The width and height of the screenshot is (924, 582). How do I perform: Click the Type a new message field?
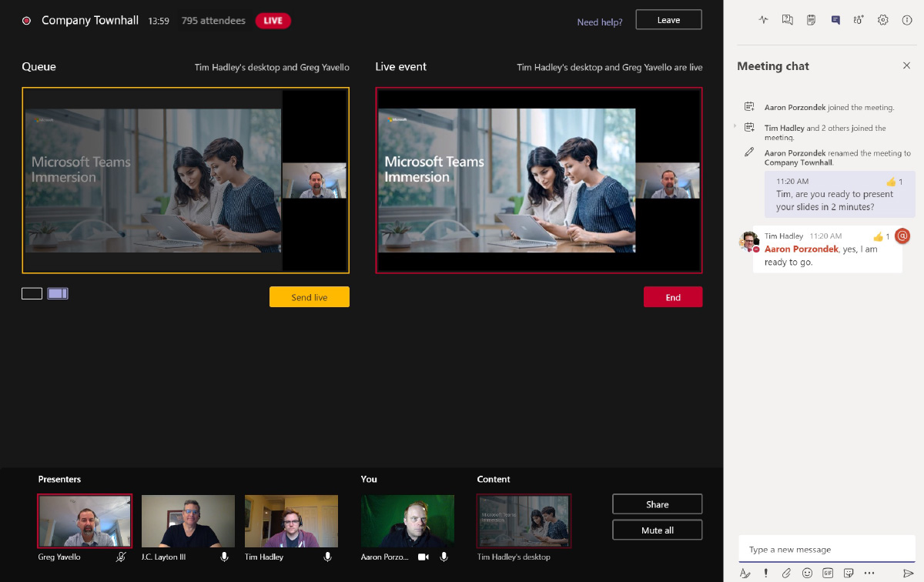pos(827,549)
